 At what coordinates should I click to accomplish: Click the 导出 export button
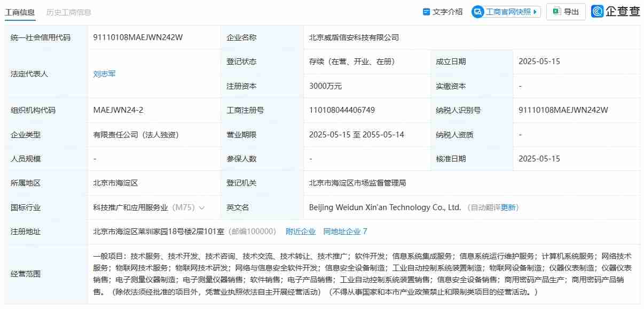(x=566, y=11)
